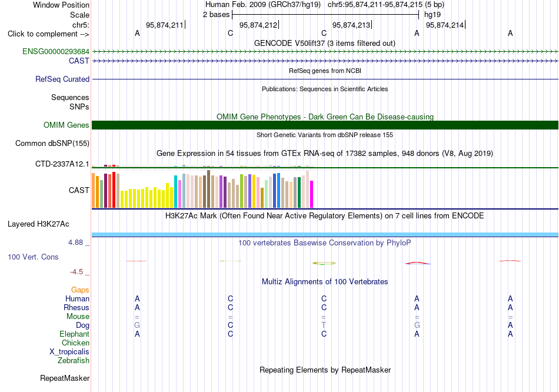This screenshot has height=392, width=559.
Task: Select the Zebrafish alignment row label
Action: [74, 361]
